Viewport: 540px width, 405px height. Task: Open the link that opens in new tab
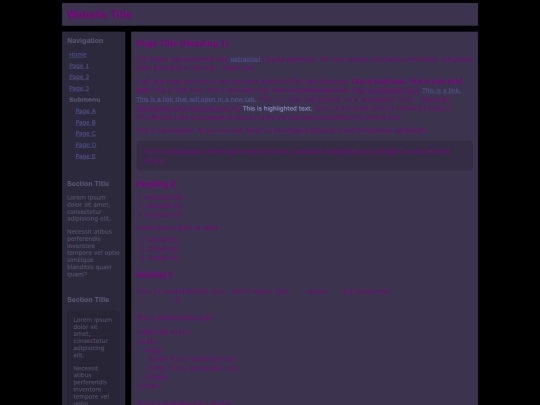196,99
